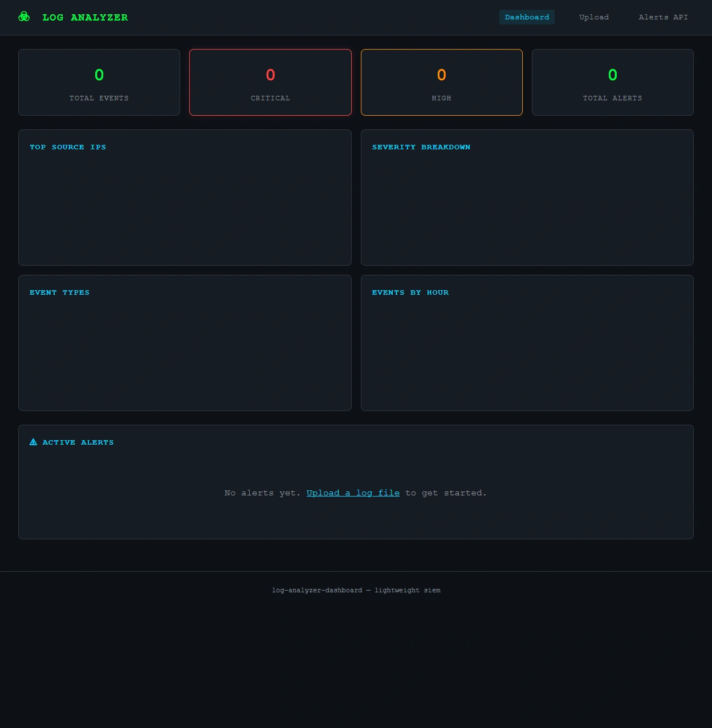Screen dimensions: 712x728
Task: Click the Total Alerts count of 0
Action: point(612,75)
